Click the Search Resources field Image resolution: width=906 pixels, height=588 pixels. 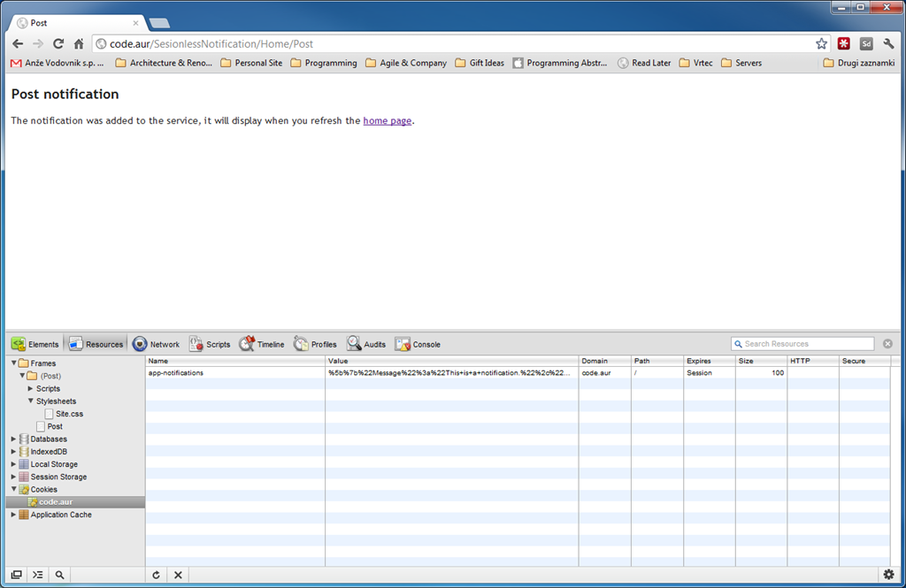pos(802,344)
